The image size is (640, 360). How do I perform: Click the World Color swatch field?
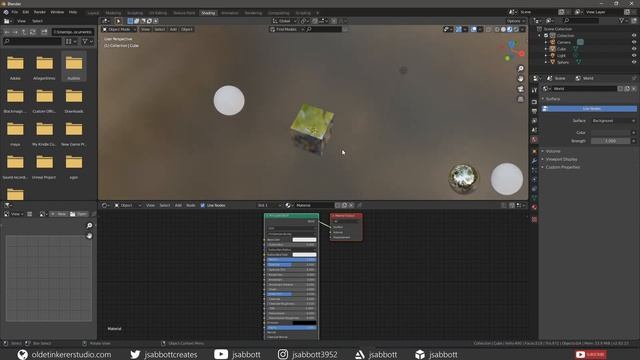click(x=610, y=133)
